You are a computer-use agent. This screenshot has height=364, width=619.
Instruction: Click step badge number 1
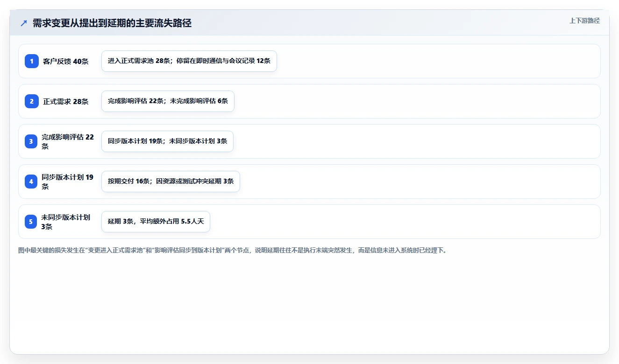[x=32, y=61]
